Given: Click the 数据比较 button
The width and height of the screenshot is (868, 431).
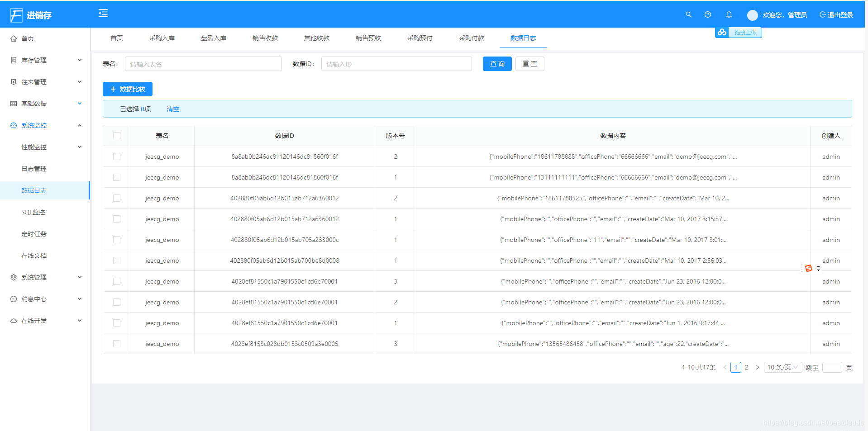Looking at the screenshot, I should [128, 89].
